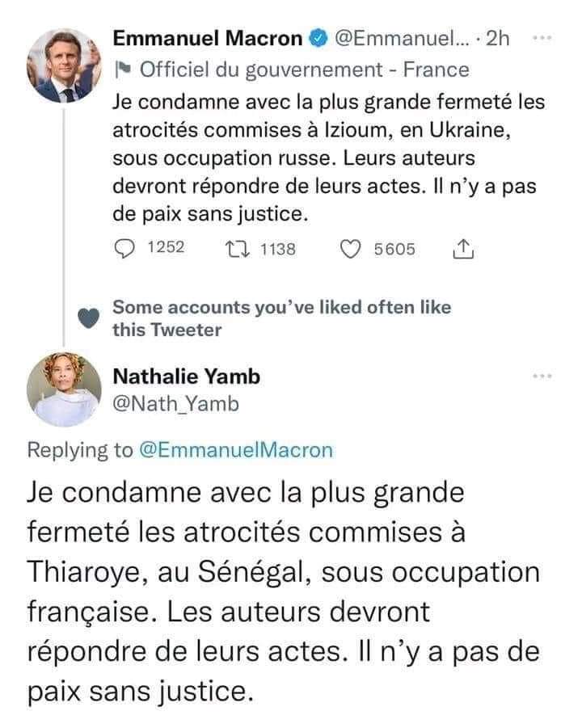
Task: Click the @EmmanuelMacron link in 'Replying to'
Action: click(x=236, y=450)
